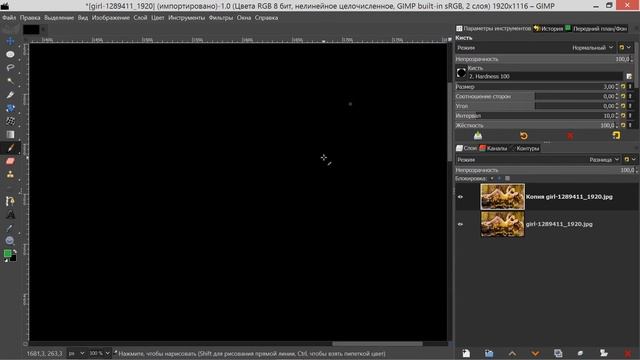Select the Color Picker tool

[10, 228]
